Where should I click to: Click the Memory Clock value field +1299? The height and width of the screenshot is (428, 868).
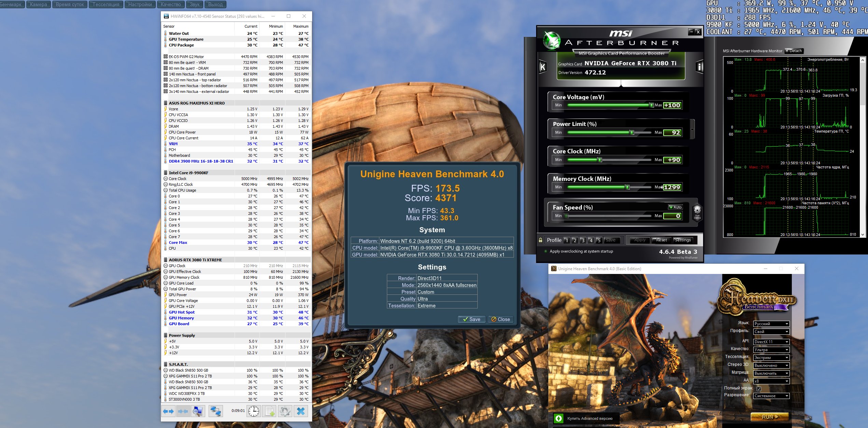click(672, 187)
